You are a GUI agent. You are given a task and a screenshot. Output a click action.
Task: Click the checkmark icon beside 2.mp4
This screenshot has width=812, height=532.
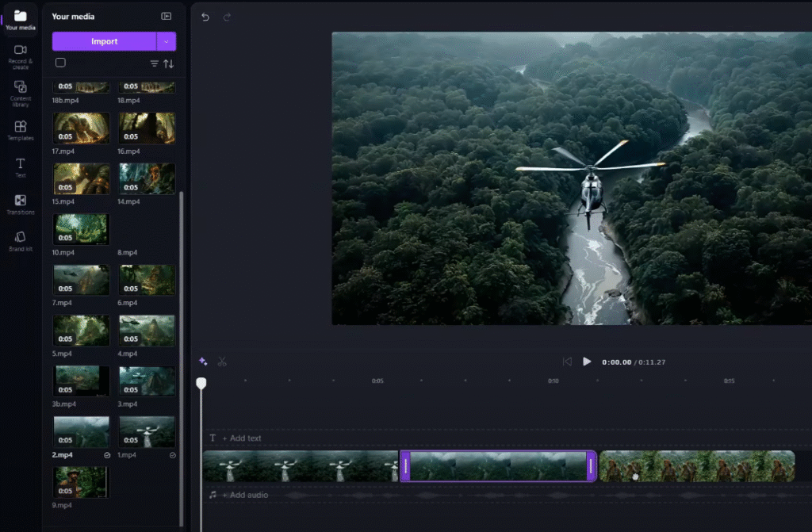(107, 455)
